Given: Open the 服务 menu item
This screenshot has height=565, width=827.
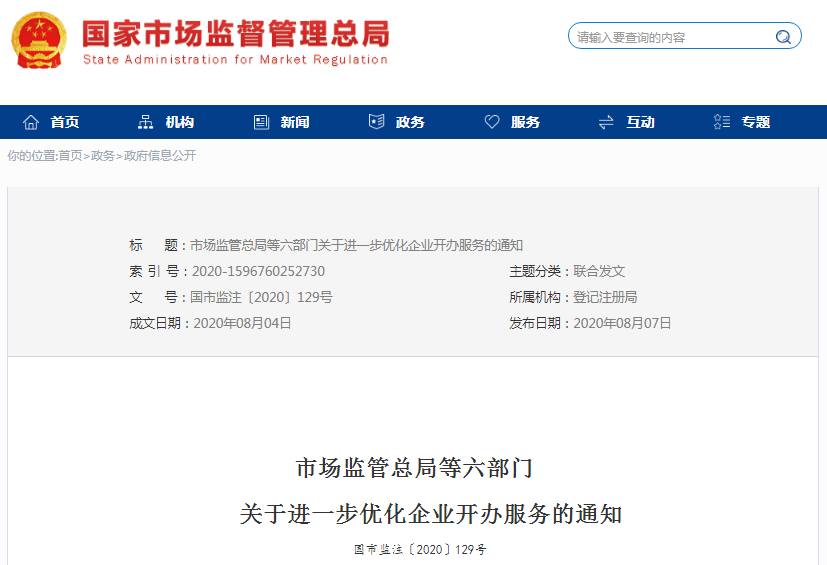Looking at the screenshot, I should tap(525, 122).
